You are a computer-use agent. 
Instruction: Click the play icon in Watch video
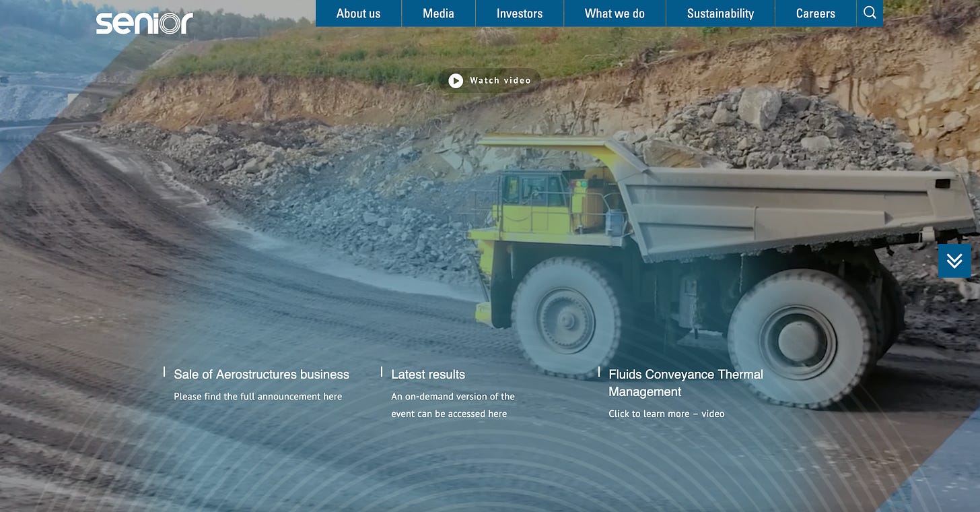point(456,81)
